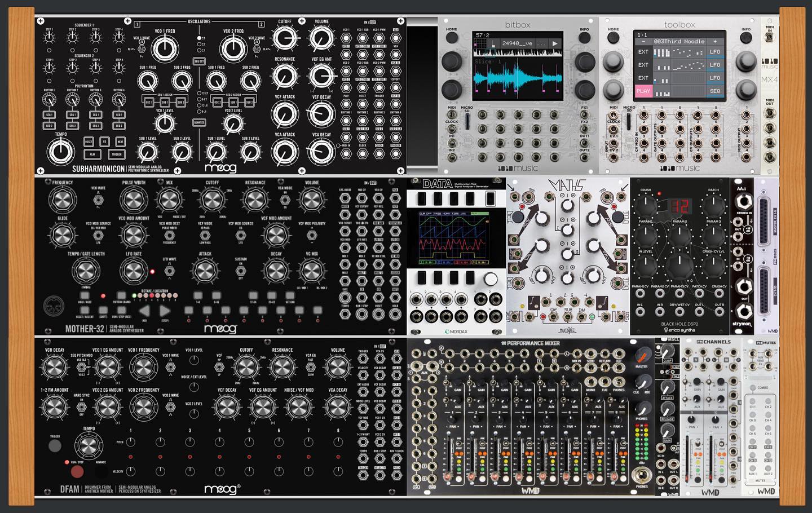Click the INFO button on bitbox
812x513 pixels.
584,38
